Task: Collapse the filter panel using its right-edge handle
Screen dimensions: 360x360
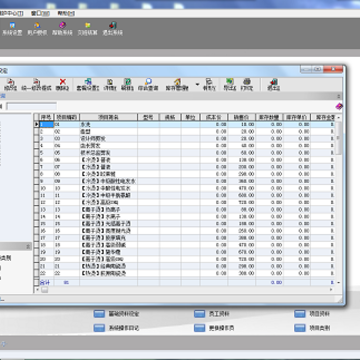Action: point(339,96)
